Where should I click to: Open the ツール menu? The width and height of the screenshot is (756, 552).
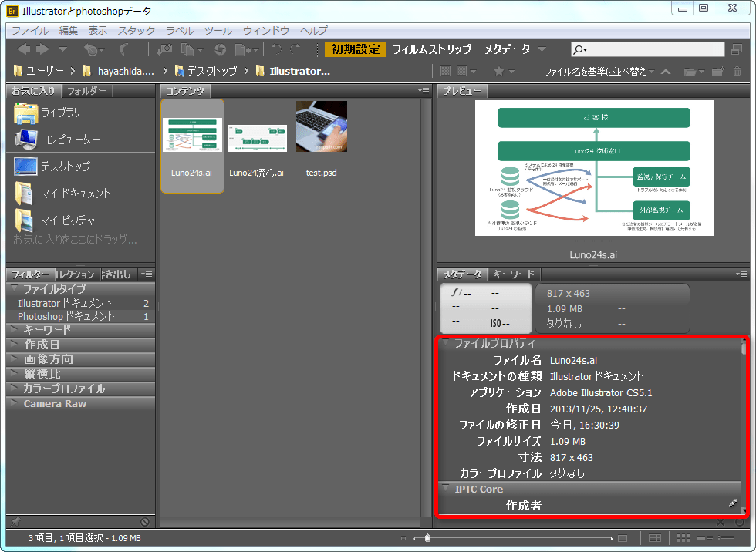218,30
